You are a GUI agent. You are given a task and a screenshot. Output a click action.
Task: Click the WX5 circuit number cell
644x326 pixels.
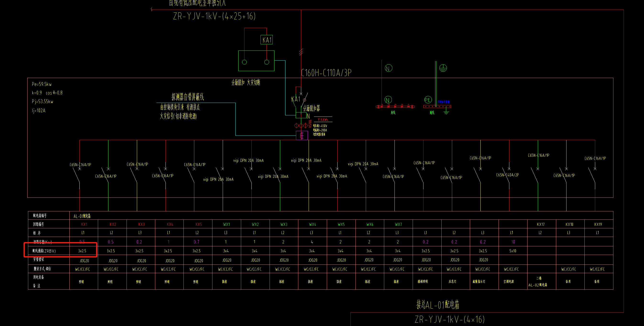click(x=341, y=225)
